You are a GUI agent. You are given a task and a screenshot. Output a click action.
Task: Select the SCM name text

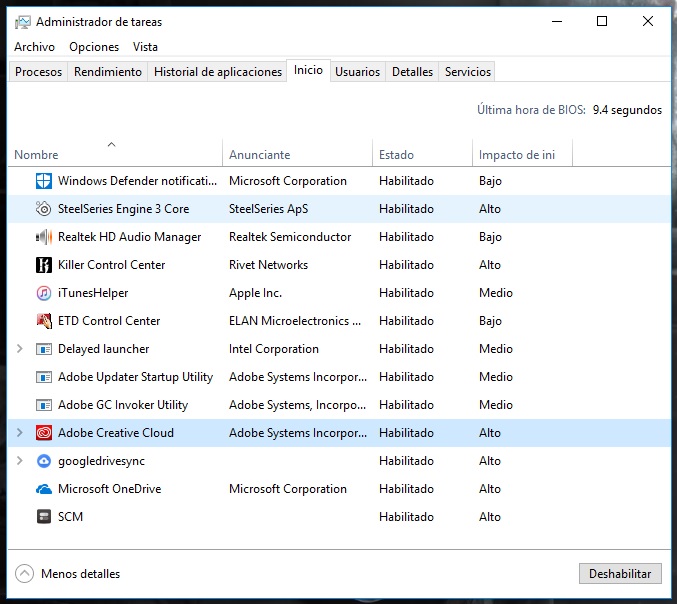click(x=70, y=517)
